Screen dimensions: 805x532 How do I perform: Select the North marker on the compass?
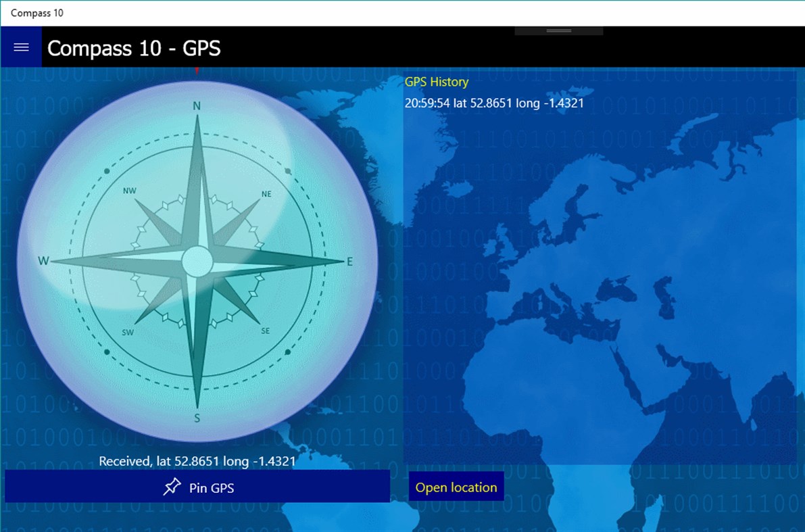tap(197, 105)
